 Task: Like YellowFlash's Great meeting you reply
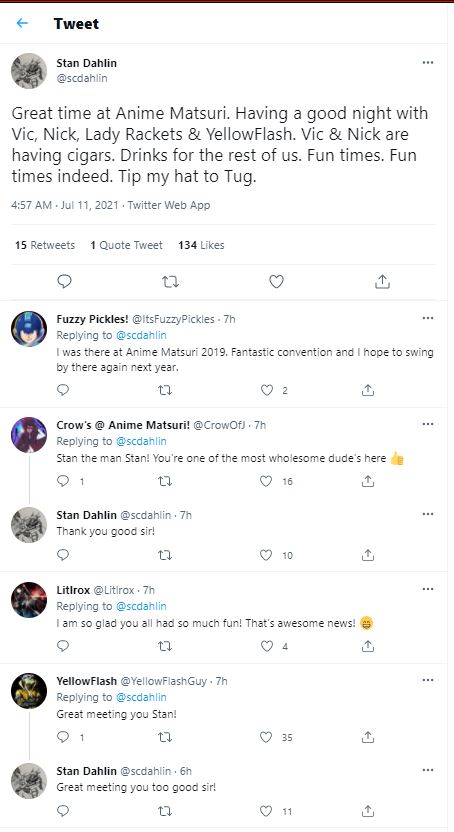click(266, 737)
